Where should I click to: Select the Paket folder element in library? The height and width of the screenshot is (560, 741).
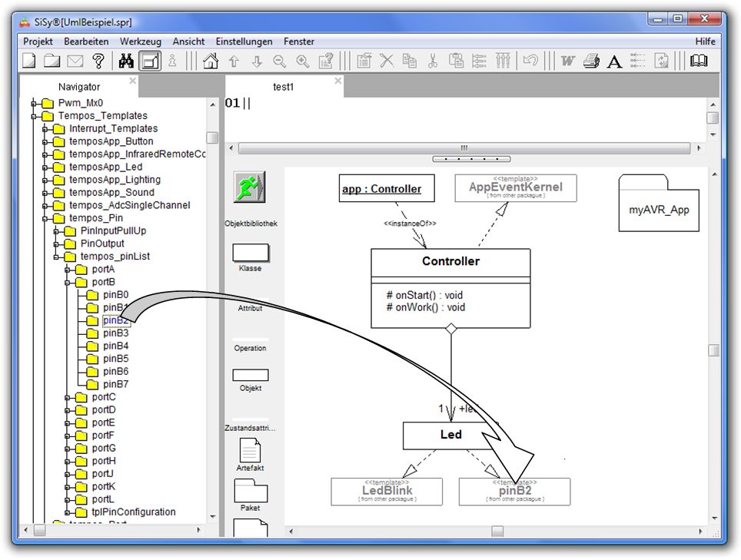click(x=251, y=490)
